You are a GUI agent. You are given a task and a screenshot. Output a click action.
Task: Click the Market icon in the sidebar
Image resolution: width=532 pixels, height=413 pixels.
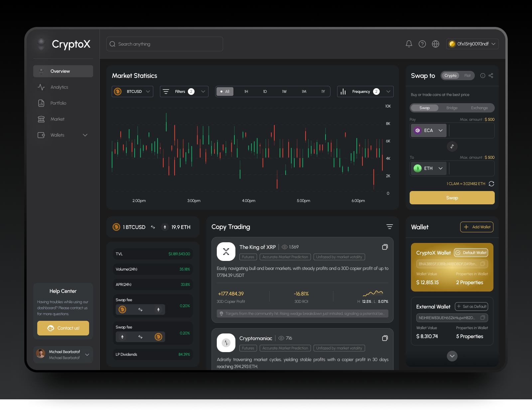click(x=41, y=119)
